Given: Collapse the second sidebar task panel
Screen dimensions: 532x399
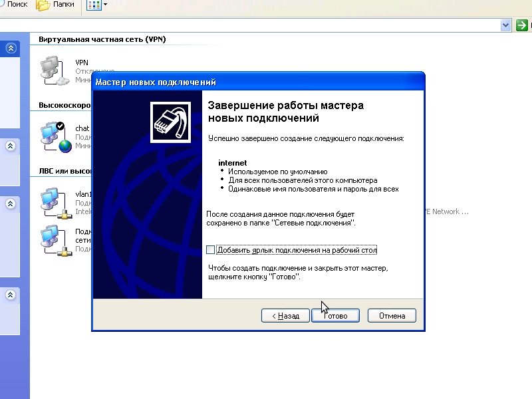Looking at the screenshot, I should click(x=11, y=146).
